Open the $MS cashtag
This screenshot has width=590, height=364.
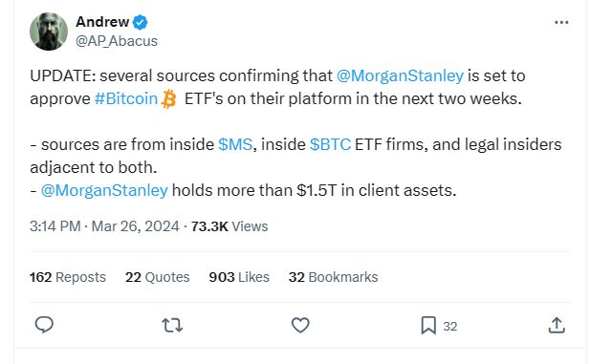click(x=235, y=144)
